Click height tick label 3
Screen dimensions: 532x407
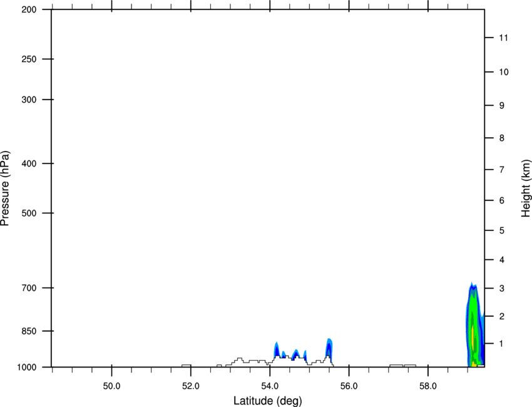(x=501, y=289)
